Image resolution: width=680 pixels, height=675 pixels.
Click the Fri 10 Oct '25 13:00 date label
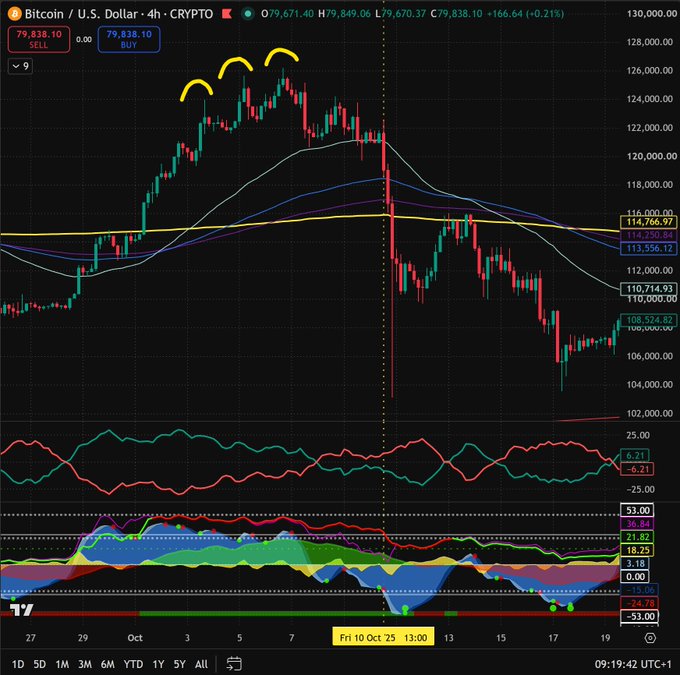coord(383,637)
